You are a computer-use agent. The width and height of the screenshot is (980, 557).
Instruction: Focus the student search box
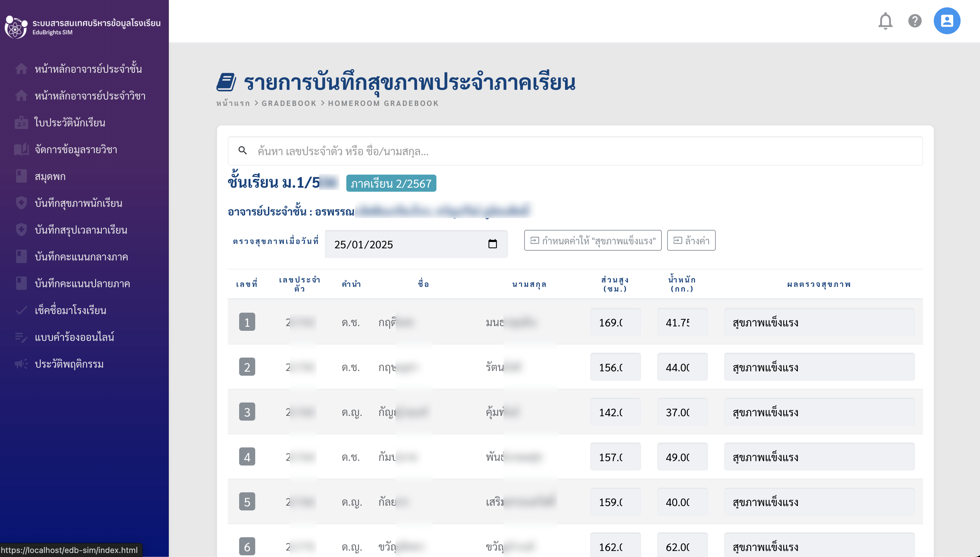click(573, 151)
